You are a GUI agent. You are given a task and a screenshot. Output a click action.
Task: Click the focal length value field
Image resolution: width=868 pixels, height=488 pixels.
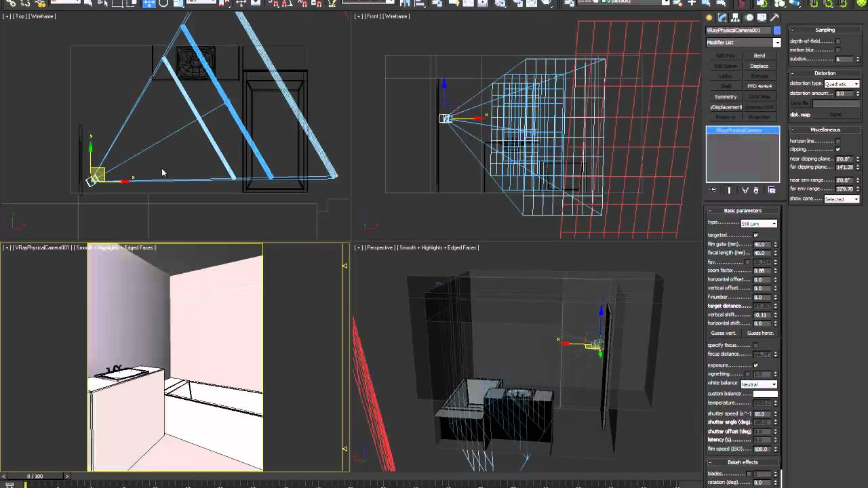(x=762, y=253)
